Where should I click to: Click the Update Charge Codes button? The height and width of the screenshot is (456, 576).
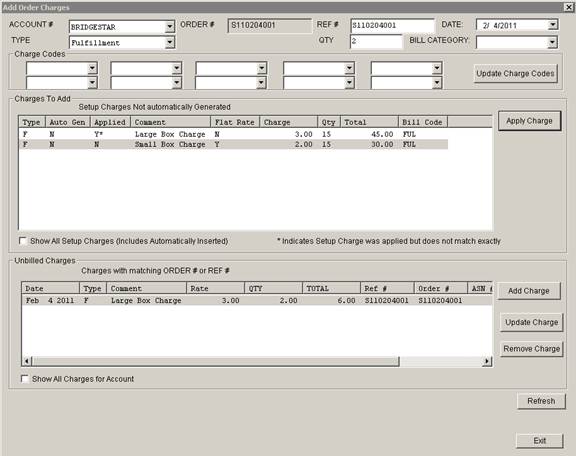(x=515, y=73)
